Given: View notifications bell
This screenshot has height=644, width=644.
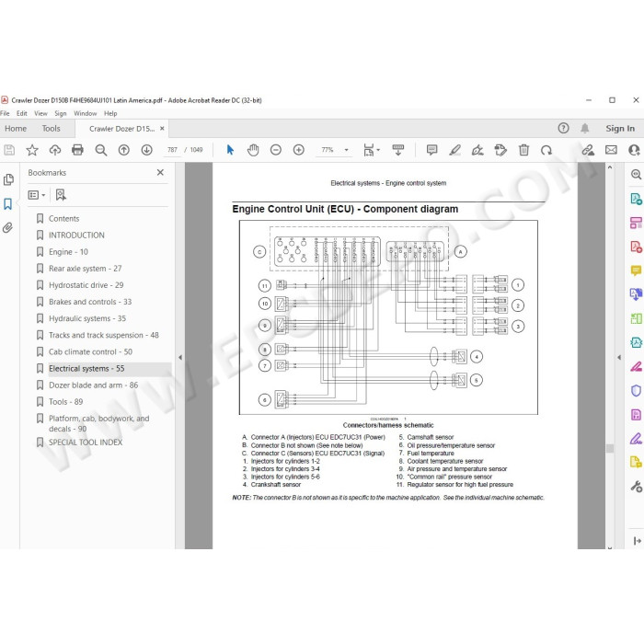Looking at the screenshot, I should coord(585,129).
